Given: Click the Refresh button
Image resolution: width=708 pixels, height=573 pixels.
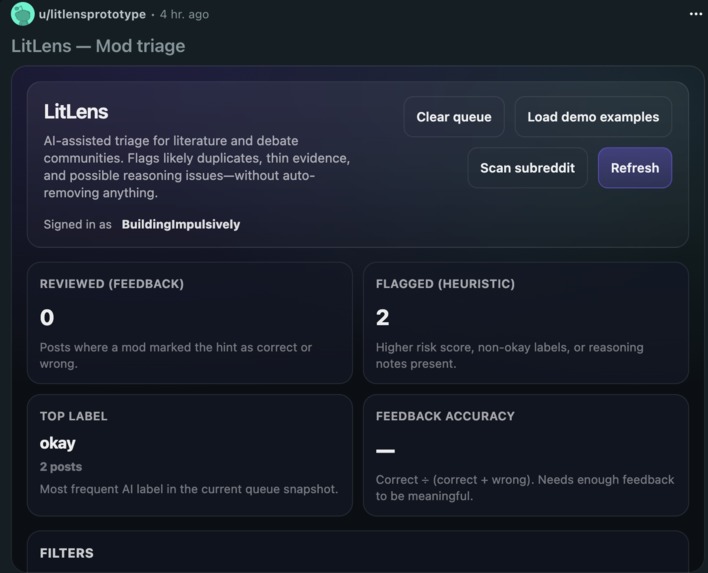Looking at the screenshot, I should pyautogui.click(x=635, y=168).
